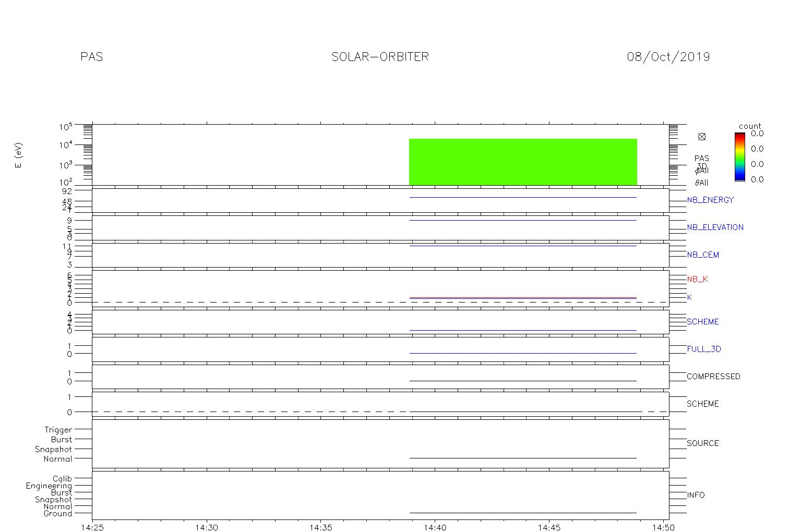This screenshot has width=789, height=532.
Task: Click the 3D label beside the spectrogram
Action: tap(702, 166)
